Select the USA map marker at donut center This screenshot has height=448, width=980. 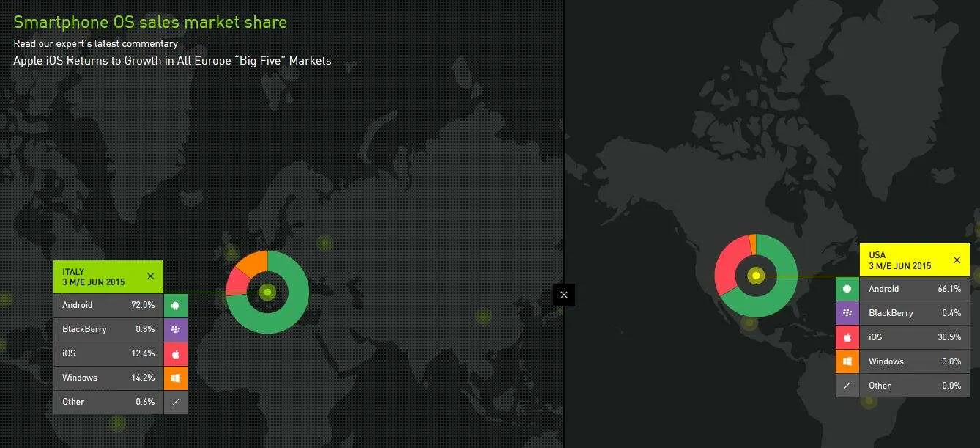tap(756, 276)
